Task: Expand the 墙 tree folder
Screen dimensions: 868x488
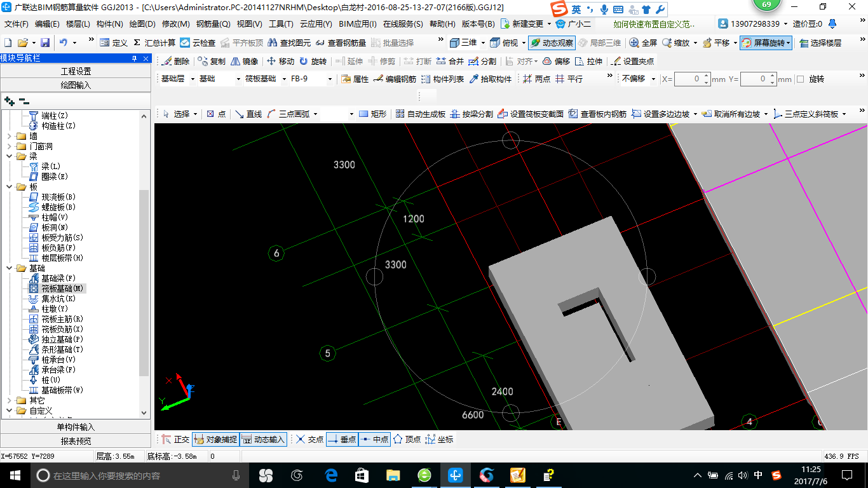Action: click(x=9, y=136)
